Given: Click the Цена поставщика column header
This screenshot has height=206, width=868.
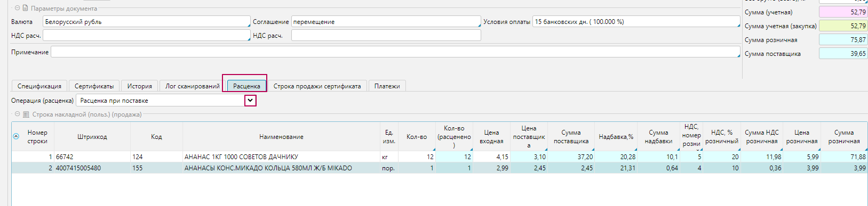Looking at the screenshot, I should pyautogui.click(x=529, y=137).
